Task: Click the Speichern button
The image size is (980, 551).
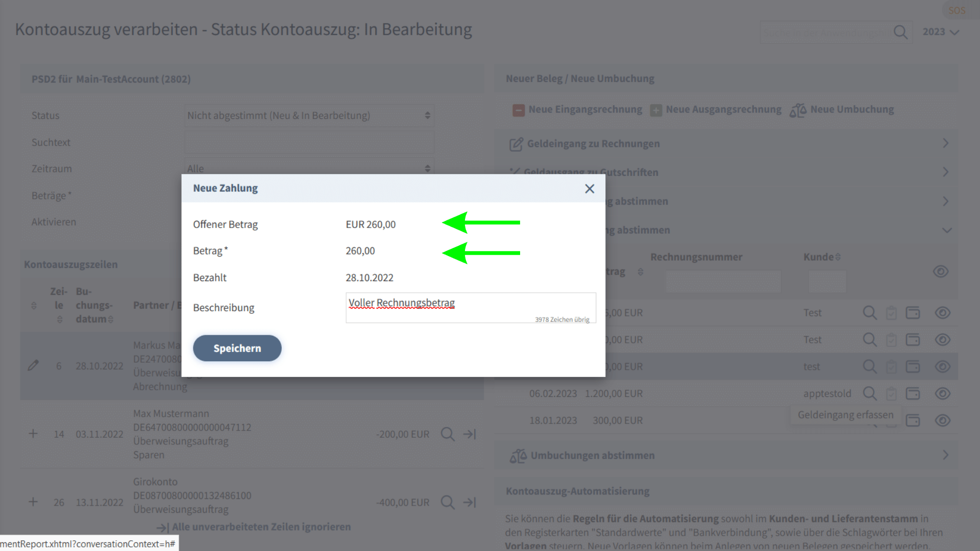Action: [237, 348]
